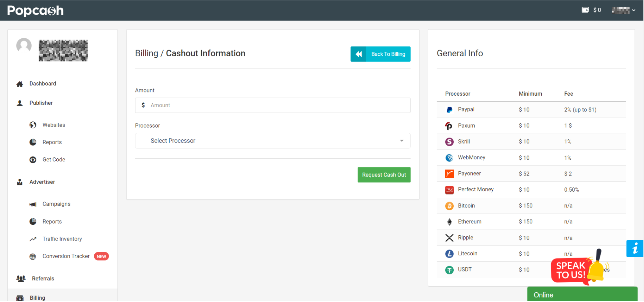Image resolution: width=644 pixels, height=302 pixels.
Task: Click the Back To Billing button
Action: pos(380,54)
